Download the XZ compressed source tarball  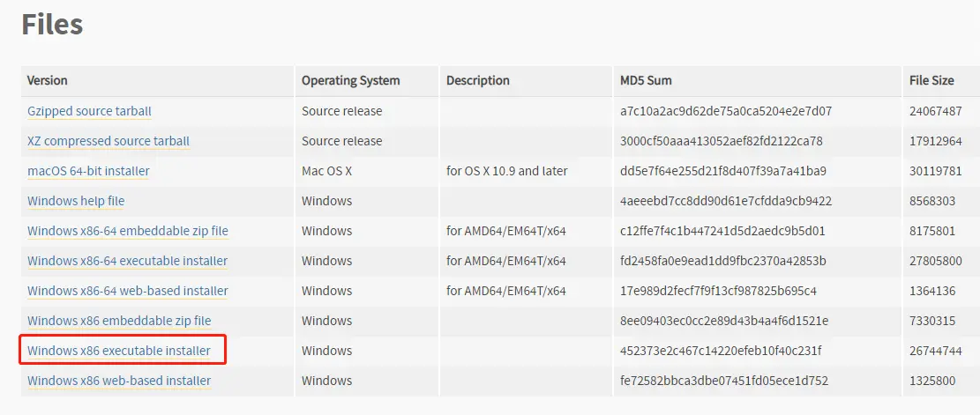pyautogui.click(x=108, y=142)
